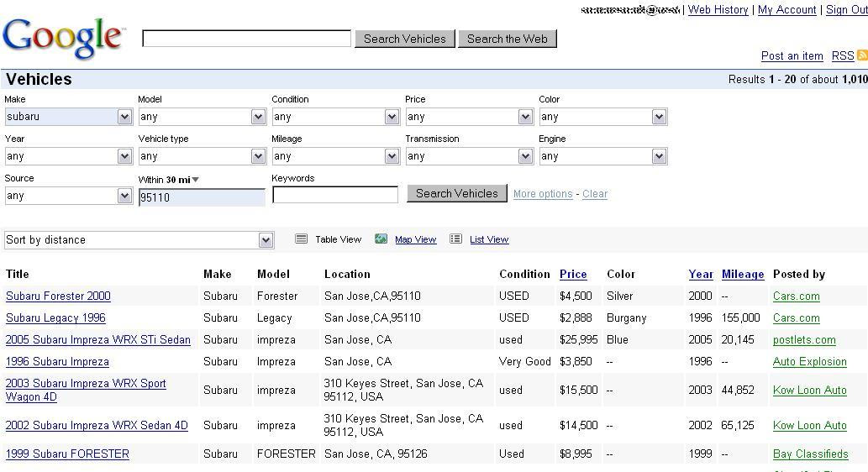The height and width of the screenshot is (472, 868).
Task: Open 2002 Subaru Impreza WRX Sedan 4D listing
Action: (x=97, y=426)
